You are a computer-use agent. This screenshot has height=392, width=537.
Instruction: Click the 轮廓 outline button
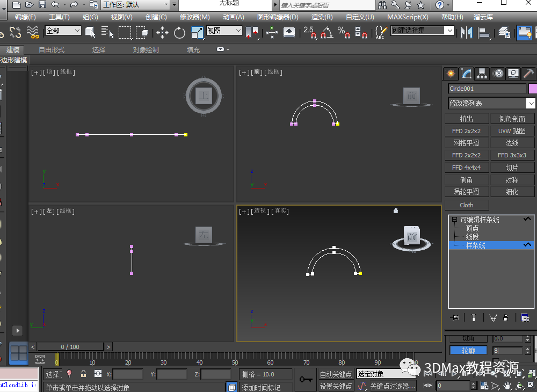(468, 351)
